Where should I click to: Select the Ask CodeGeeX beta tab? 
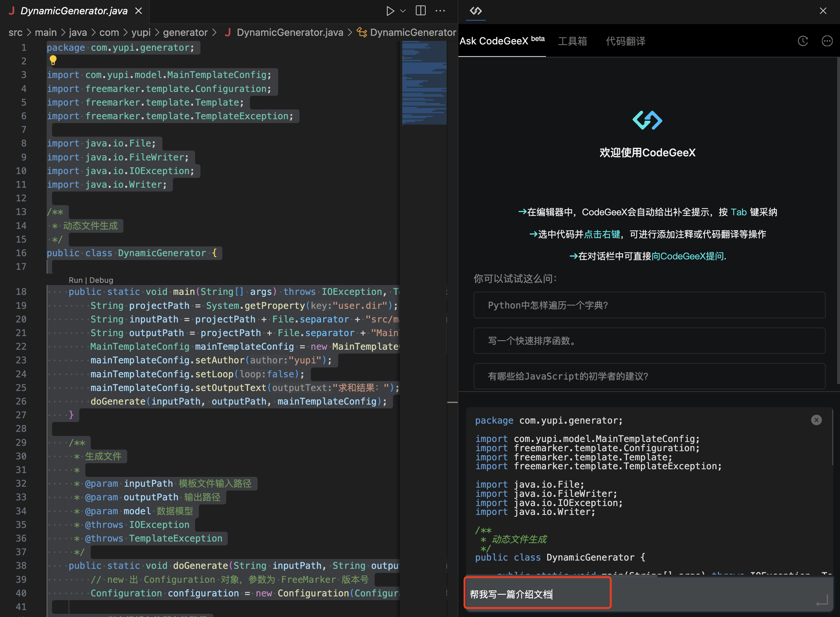tap(502, 41)
